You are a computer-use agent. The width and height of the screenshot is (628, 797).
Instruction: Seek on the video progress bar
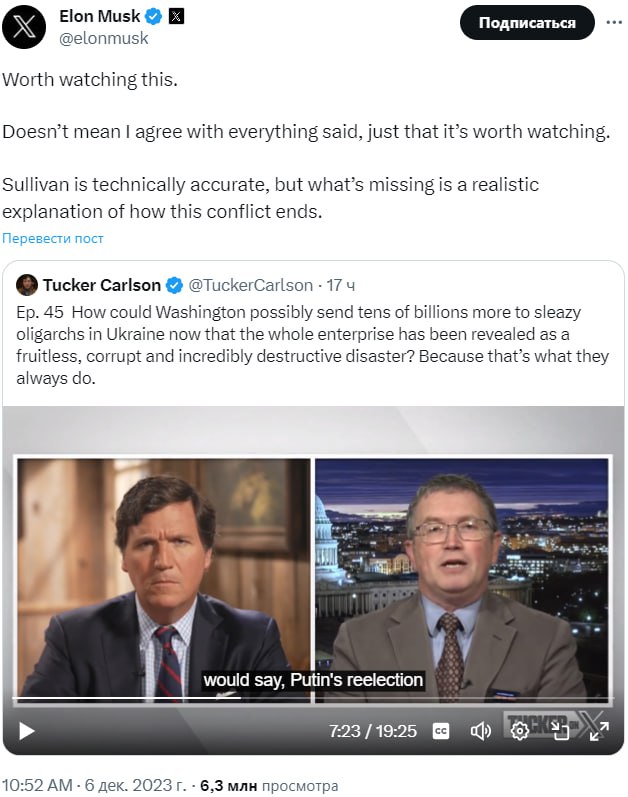tap(312, 698)
